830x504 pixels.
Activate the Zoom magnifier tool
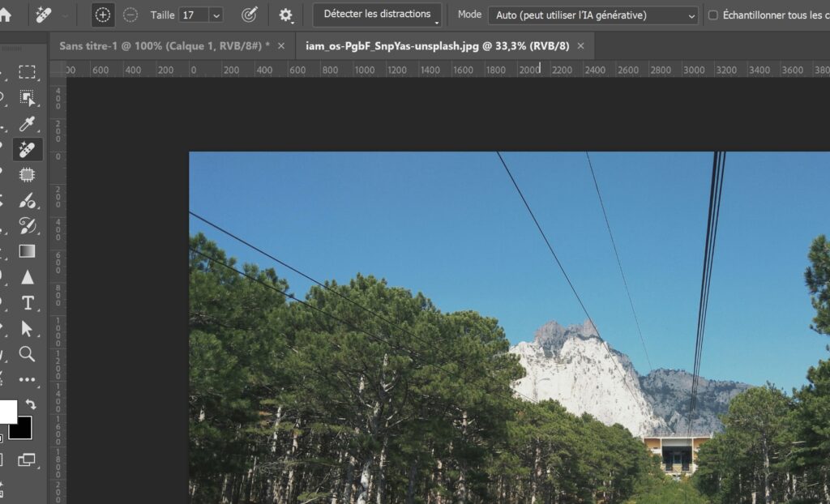point(28,353)
